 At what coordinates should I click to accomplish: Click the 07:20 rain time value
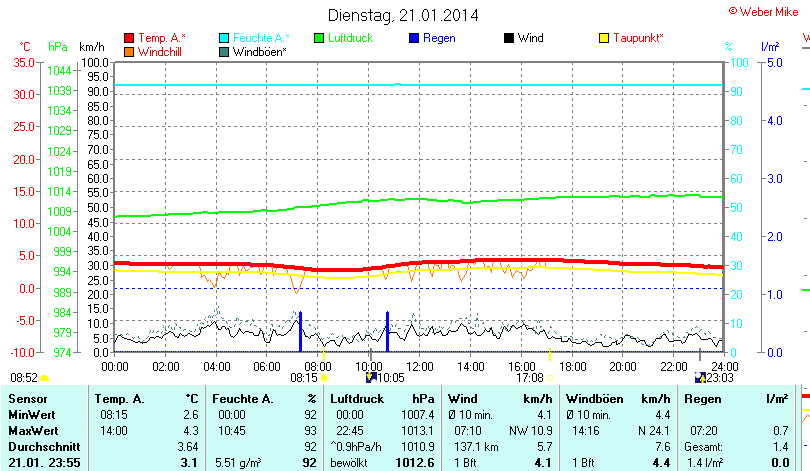(x=704, y=431)
